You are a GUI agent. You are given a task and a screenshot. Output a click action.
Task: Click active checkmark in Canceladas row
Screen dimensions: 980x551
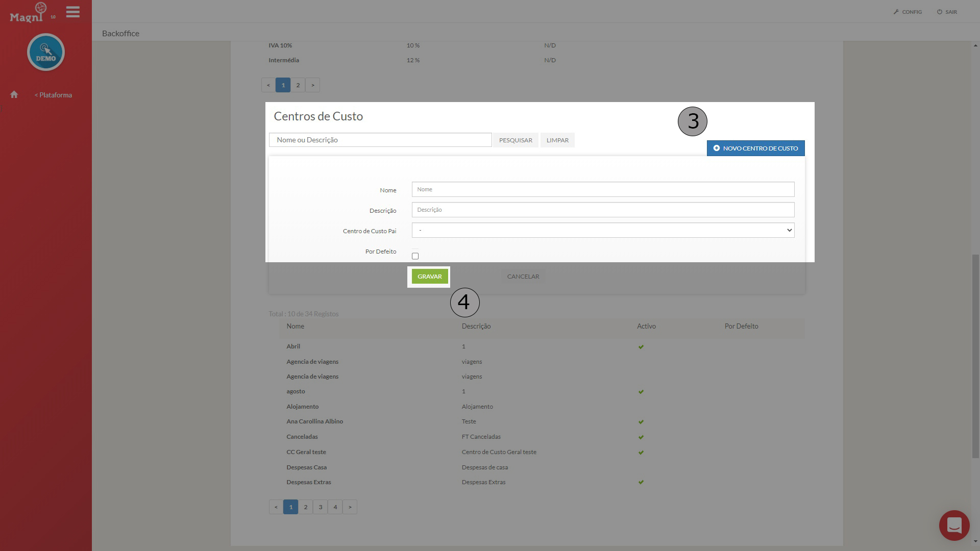pyautogui.click(x=641, y=437)
